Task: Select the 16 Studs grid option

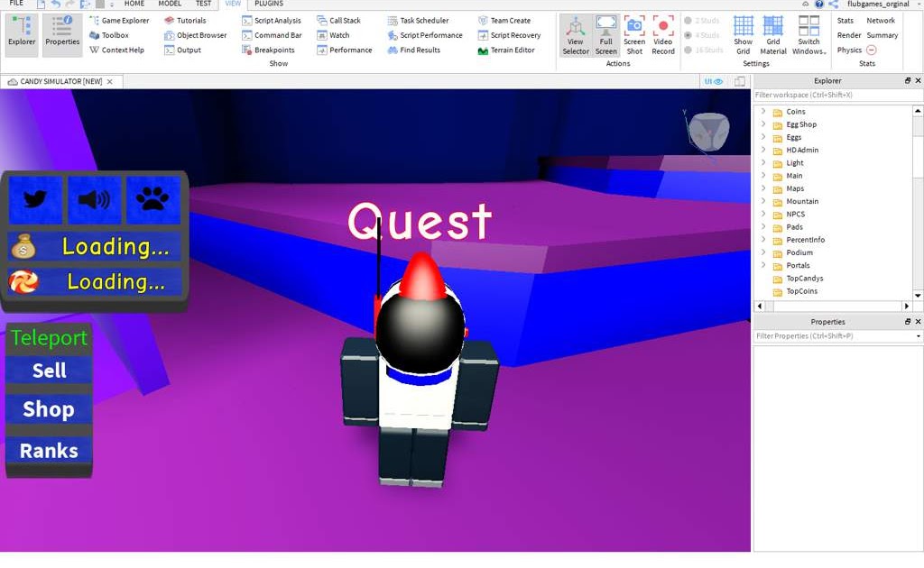Action: [703, 50]
